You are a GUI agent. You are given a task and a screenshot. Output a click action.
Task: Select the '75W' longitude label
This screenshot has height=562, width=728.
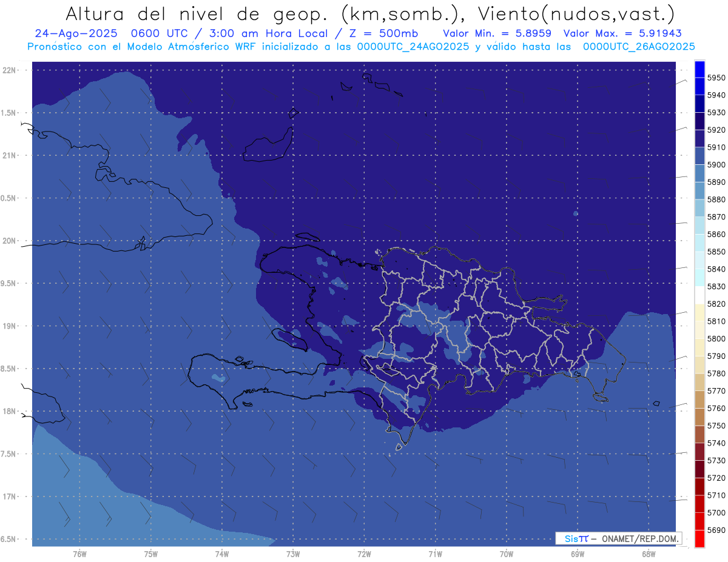(151, 554)
